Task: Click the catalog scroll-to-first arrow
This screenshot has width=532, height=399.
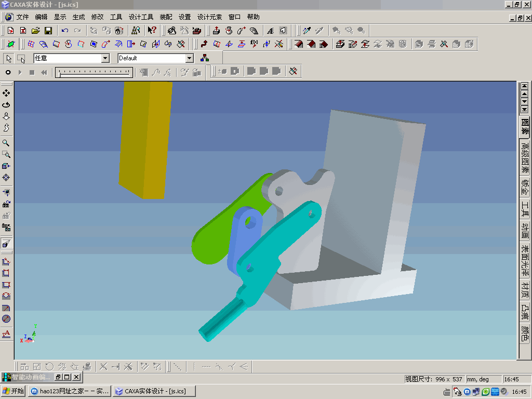Action: 525,86
